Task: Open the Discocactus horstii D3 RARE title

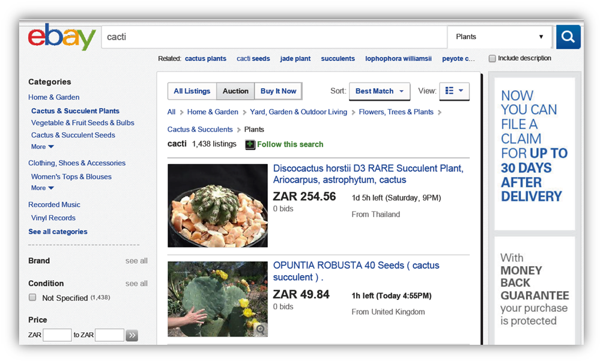Action: point(368,174)
